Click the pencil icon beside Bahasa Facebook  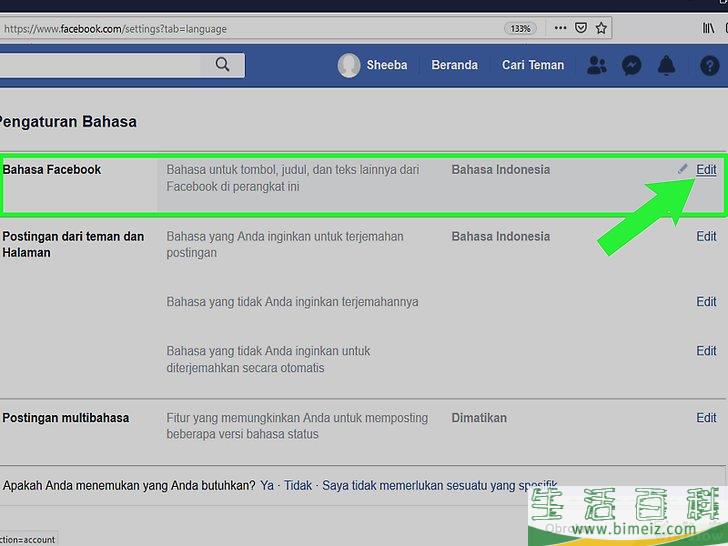coord(682,169)
